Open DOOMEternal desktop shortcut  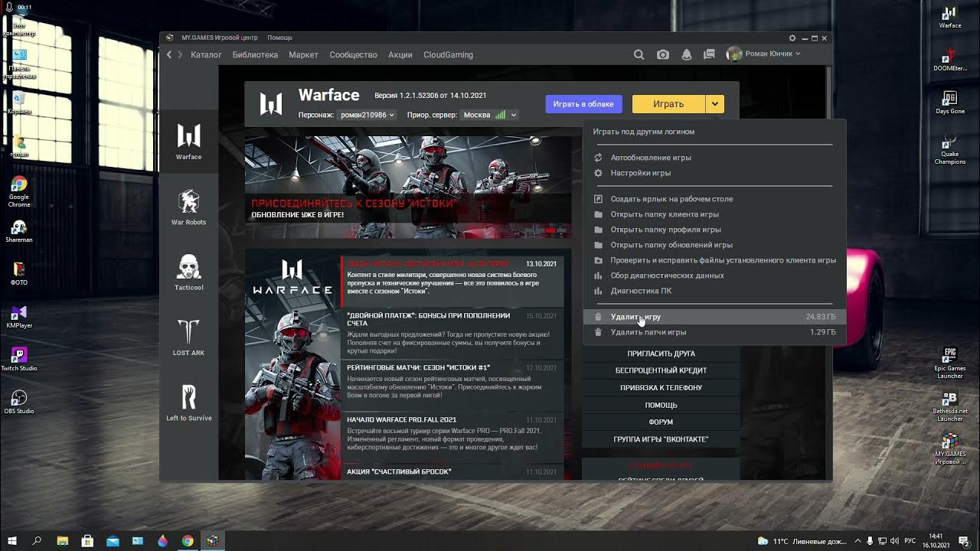(x=950, y=60)
